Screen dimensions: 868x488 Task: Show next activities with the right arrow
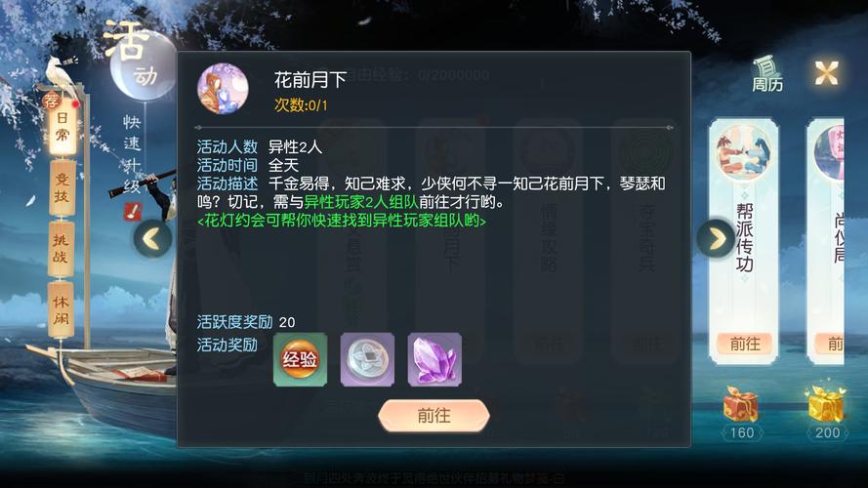point(717,238)
